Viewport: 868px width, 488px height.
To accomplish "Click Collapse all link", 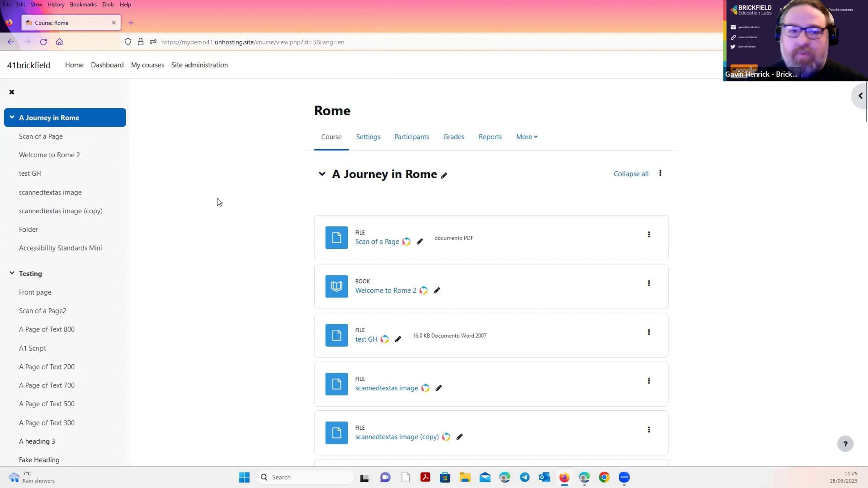I will tap(631, 174).
